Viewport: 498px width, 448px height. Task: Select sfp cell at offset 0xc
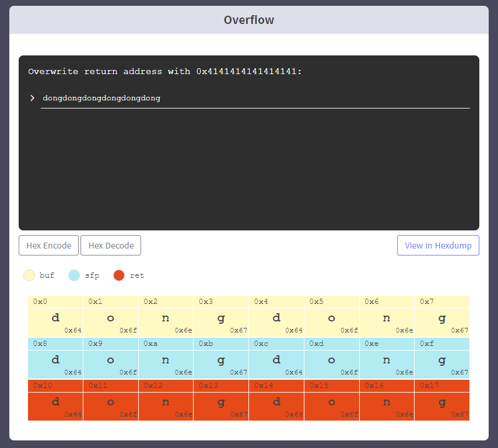[276, 358]
